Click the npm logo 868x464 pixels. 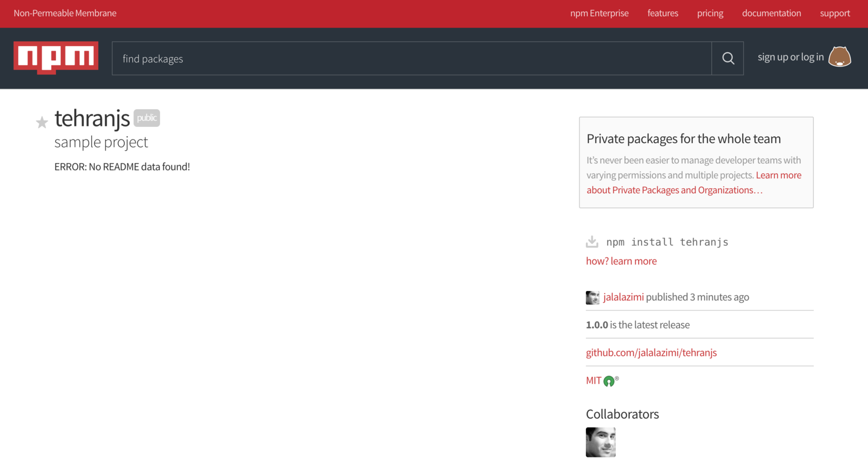56,58
